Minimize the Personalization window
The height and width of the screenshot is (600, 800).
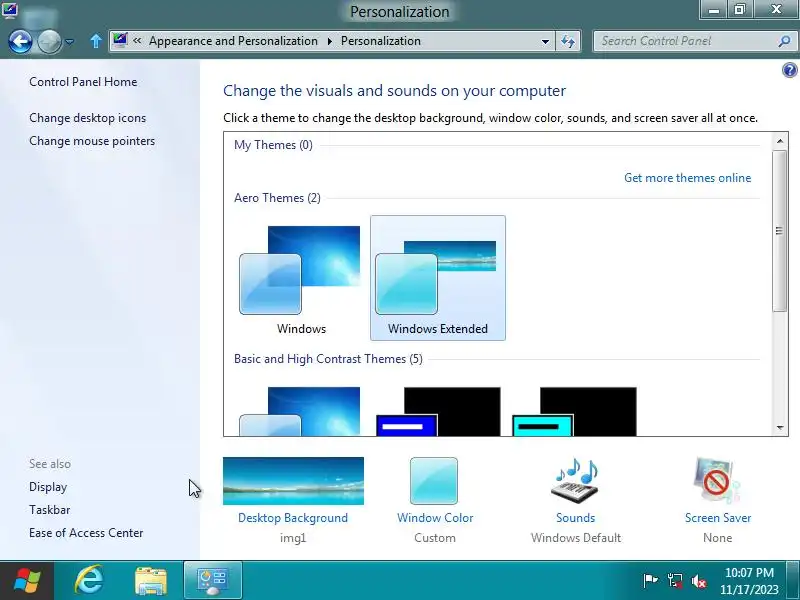[x=714, y=10]
